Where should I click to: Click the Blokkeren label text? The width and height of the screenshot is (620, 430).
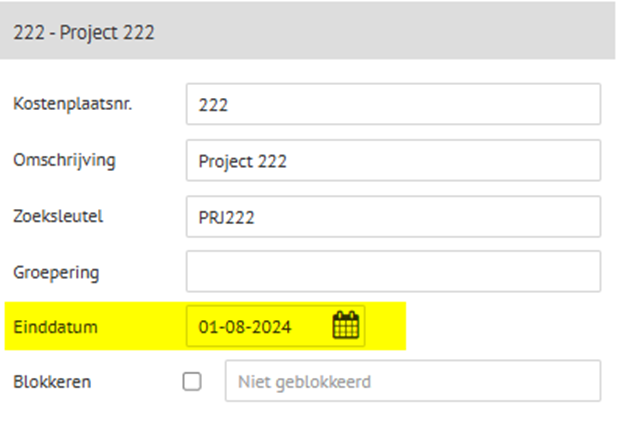click(52, 382)
